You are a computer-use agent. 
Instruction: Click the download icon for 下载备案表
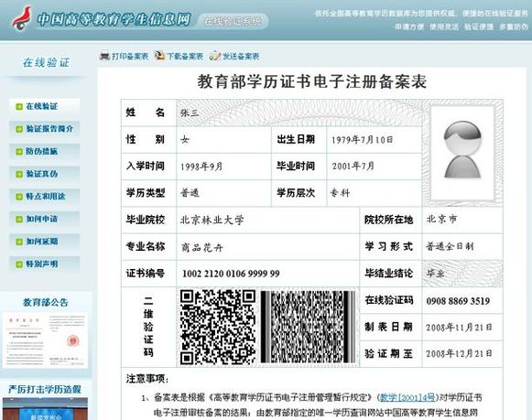160,55
